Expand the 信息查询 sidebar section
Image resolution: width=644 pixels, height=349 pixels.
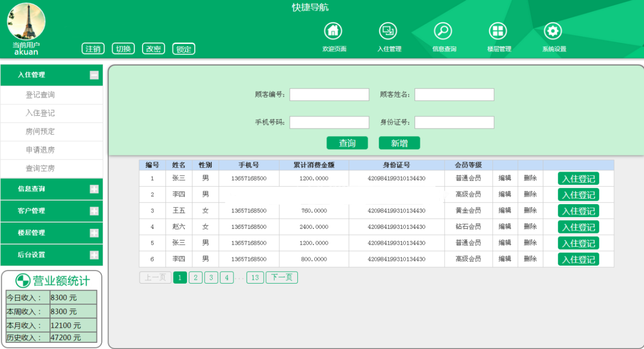93,189
